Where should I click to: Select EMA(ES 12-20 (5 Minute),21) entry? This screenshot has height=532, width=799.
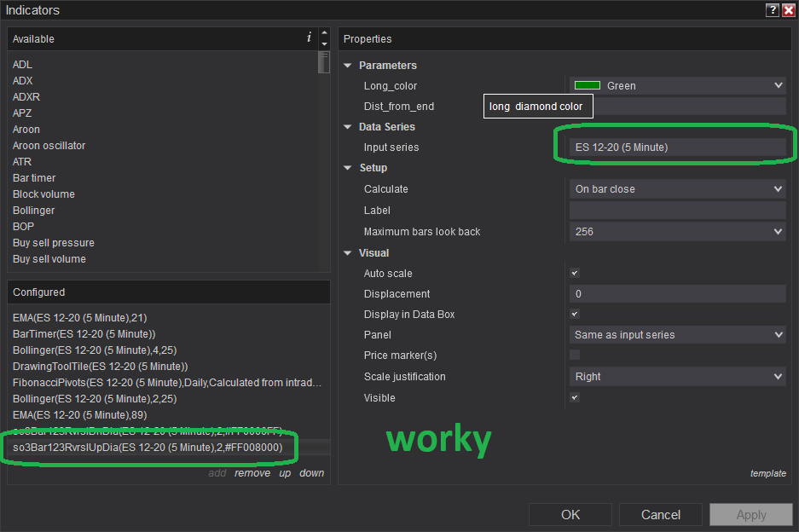80,318
